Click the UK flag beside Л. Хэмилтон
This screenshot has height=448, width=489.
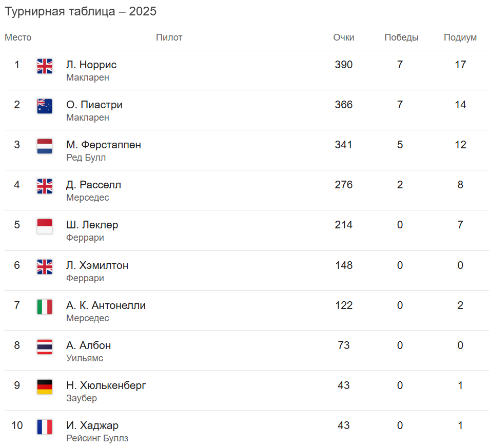pos(45,267)
